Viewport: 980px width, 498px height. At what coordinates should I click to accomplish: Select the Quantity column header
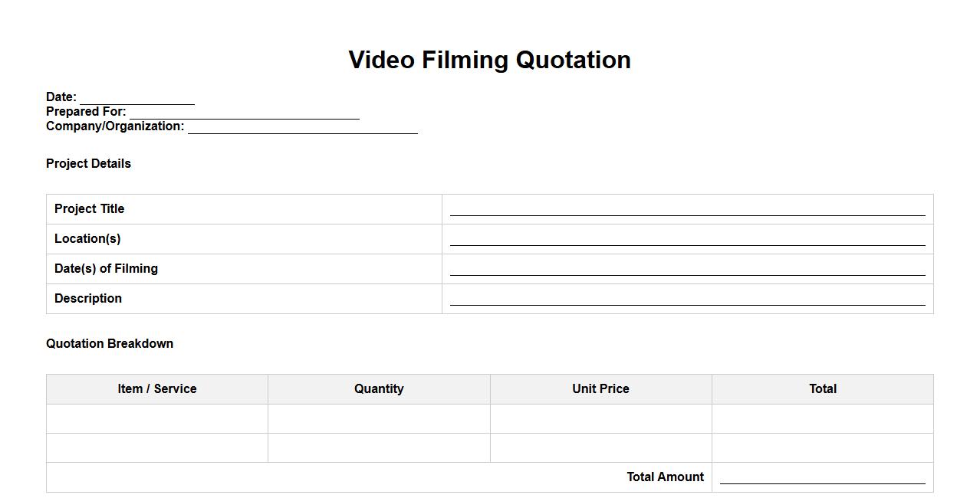point(379,388)
